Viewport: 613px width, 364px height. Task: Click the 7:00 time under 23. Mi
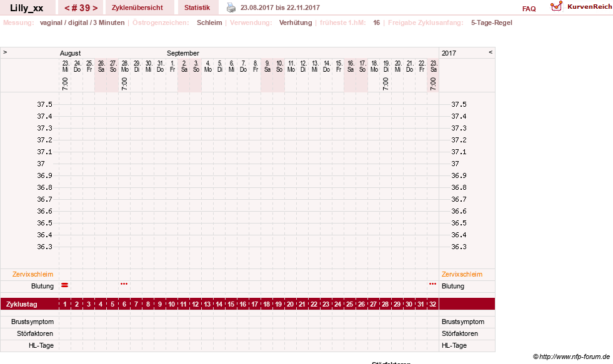[x=65, y=84]
